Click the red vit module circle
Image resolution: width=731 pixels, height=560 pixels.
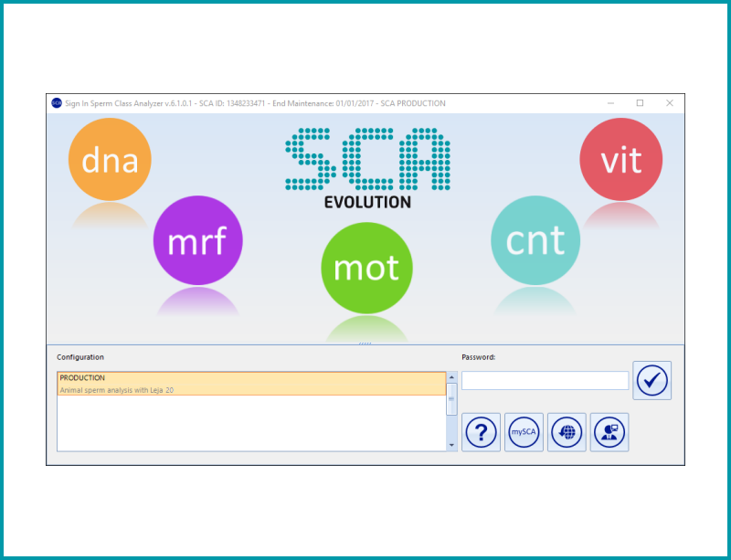coord(621,159)
